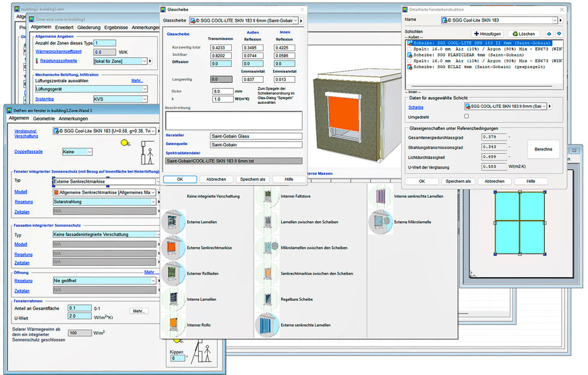Click the person-at-window figure in DetFen
The height and width of the screenshot is (375, 588).
click(148, 152)
